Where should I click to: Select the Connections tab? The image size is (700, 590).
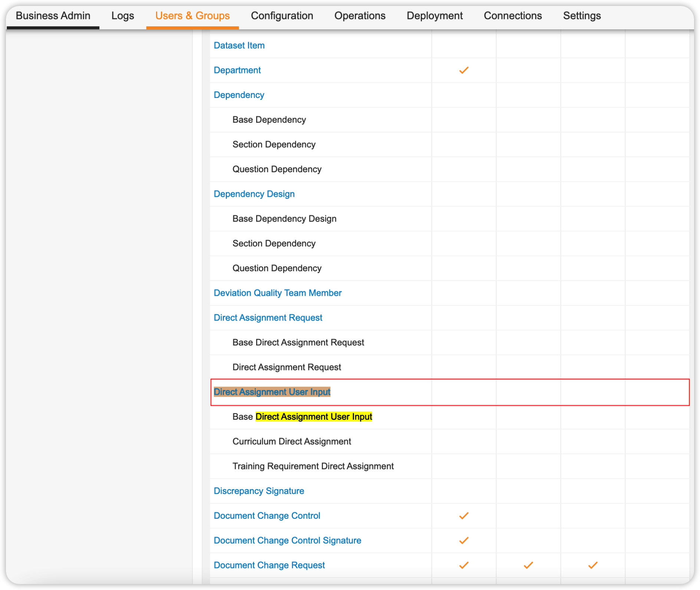[512, 16]
